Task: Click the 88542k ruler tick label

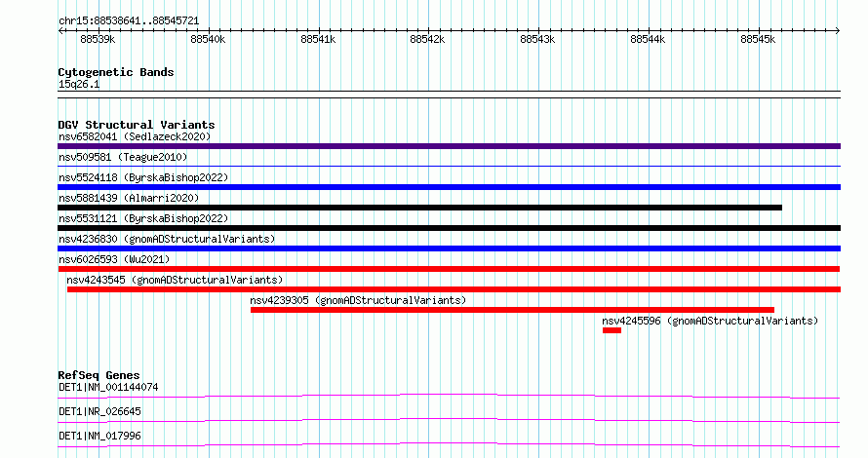Action: [x=427, y=40]
